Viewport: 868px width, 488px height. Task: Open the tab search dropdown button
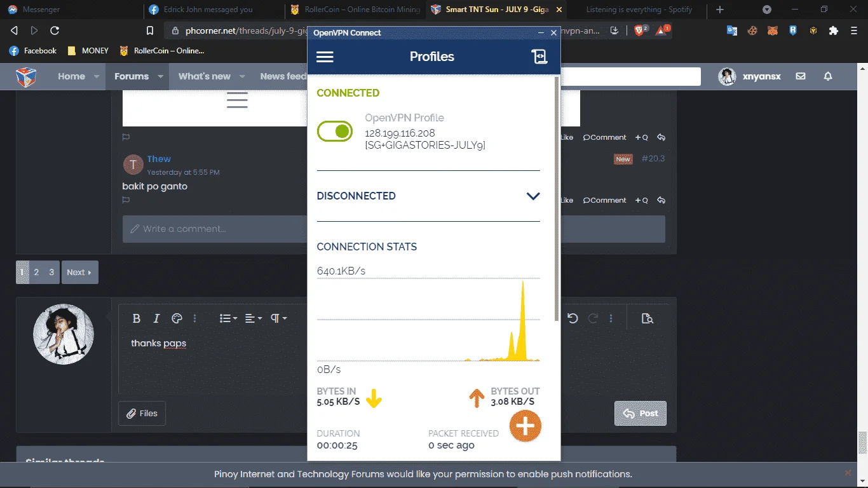767,10
